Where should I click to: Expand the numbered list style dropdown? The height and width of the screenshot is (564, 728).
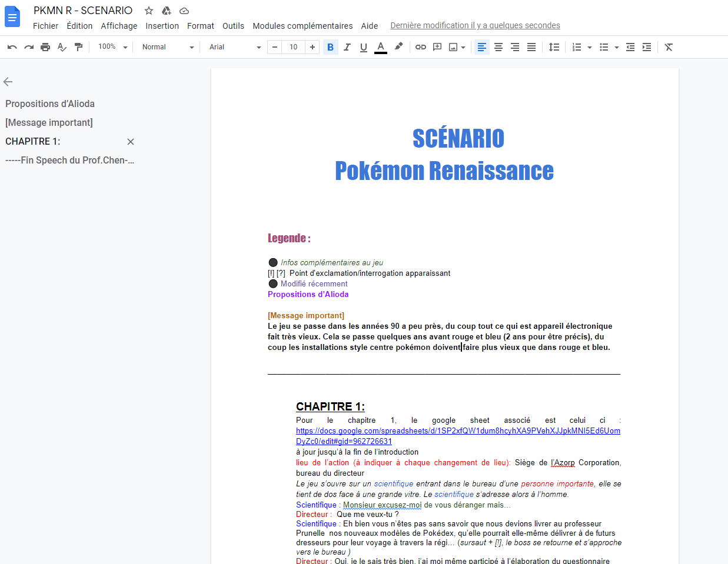(590, 47)
